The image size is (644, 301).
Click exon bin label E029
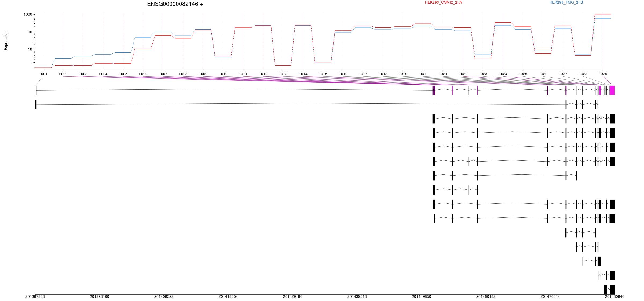(603, 74)
